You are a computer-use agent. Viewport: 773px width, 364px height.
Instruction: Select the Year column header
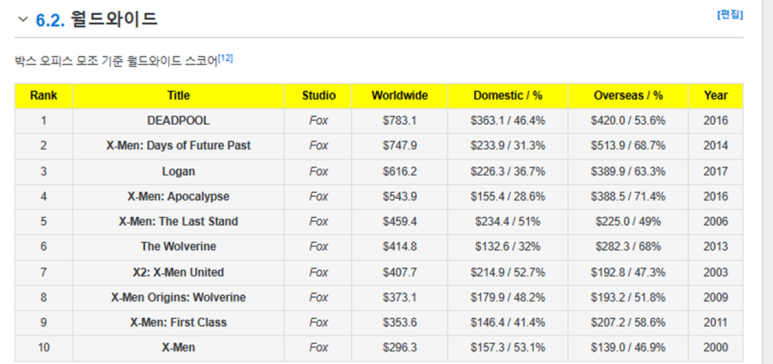pyautogui.click(x=716, y=96)
